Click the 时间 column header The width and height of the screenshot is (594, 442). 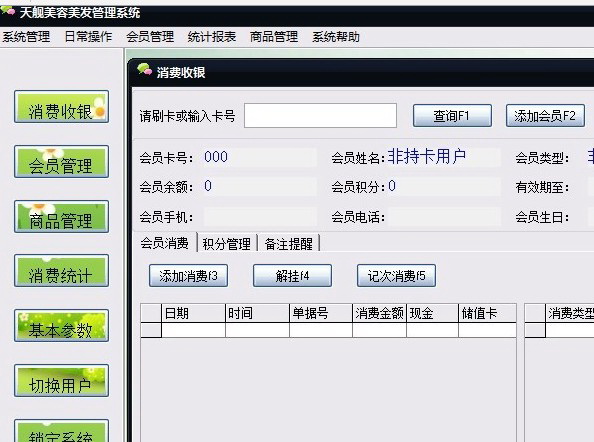(257, 313)
